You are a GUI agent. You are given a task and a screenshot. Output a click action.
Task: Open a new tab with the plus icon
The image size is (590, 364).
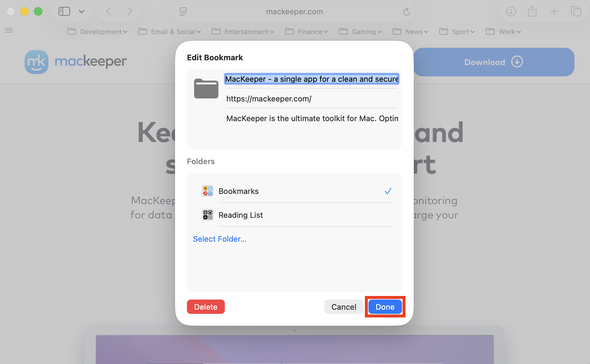tap(554, 11)
